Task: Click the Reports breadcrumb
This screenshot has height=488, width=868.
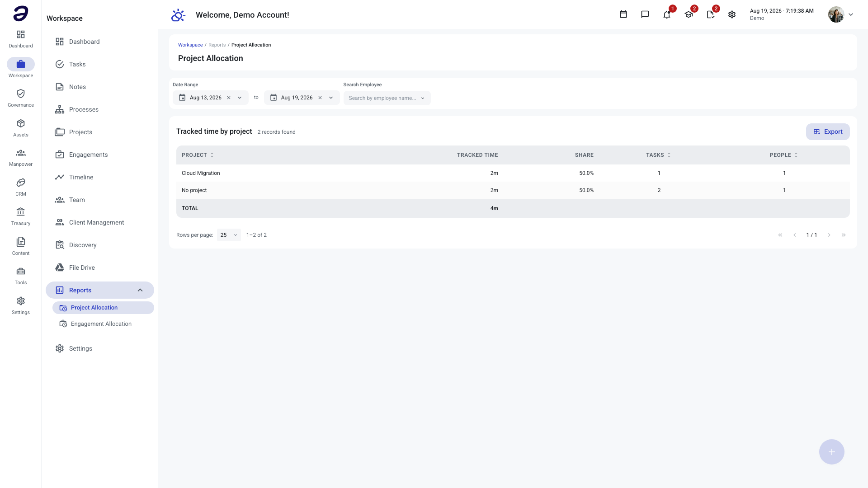Action: (217, 45)
